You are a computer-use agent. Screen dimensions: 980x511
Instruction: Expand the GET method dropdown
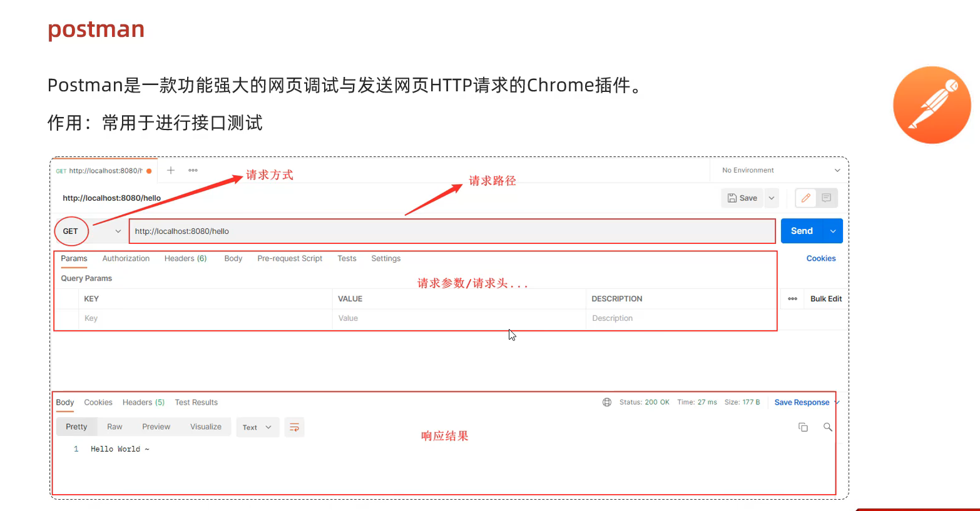point(118,231)
